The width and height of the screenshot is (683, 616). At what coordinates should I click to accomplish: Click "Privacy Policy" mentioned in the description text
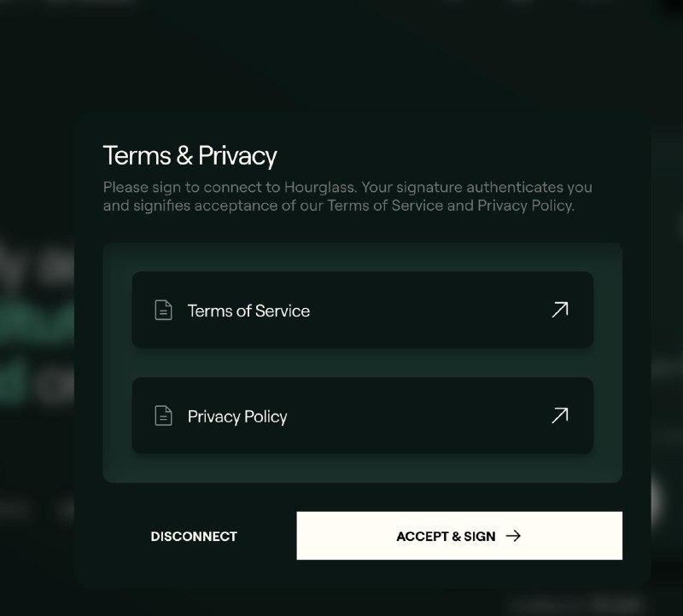click(x=523, y=206)
